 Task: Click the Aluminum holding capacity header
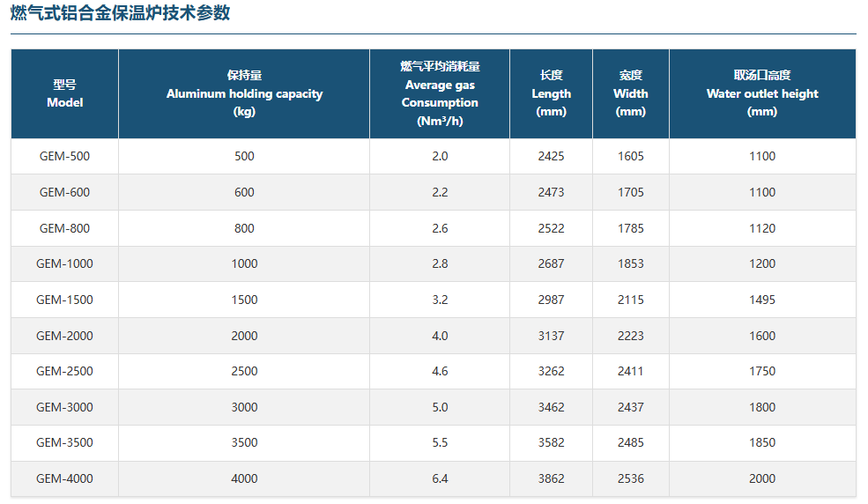tap(244, 93)
